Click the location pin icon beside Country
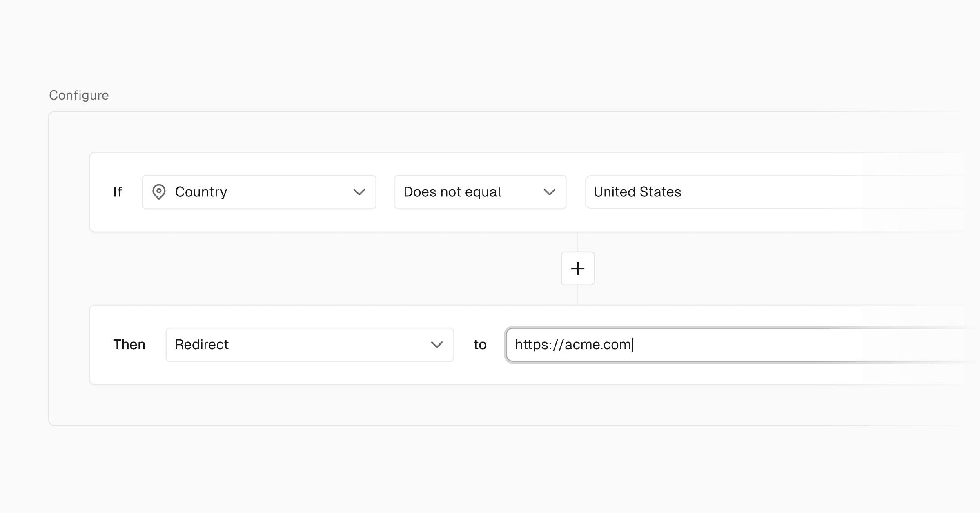Screen dimensions: 980x513 (159, 192)
